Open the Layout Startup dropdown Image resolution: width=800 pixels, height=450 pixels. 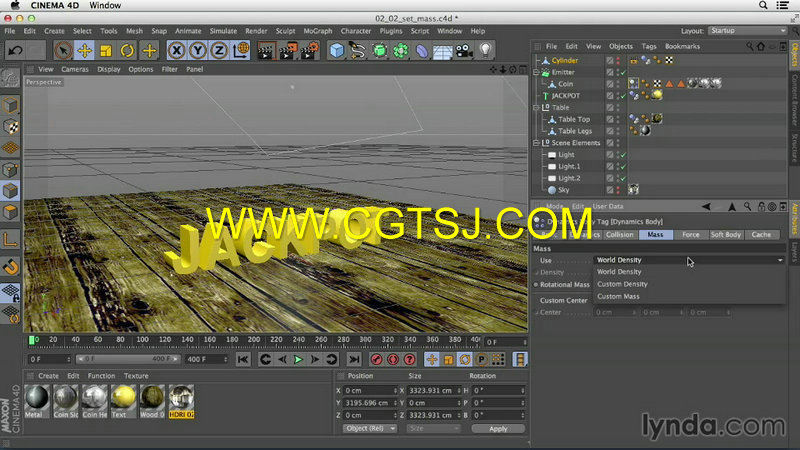747,31
